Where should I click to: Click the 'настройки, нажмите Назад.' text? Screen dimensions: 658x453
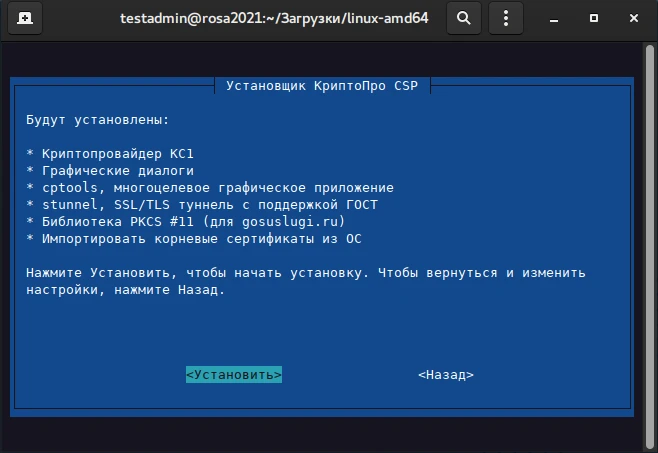click(125, 290)
